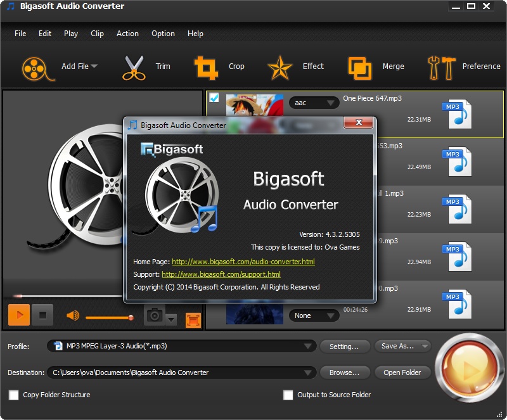Open the Action menu

pyautogui.click(x=128, y=34)
